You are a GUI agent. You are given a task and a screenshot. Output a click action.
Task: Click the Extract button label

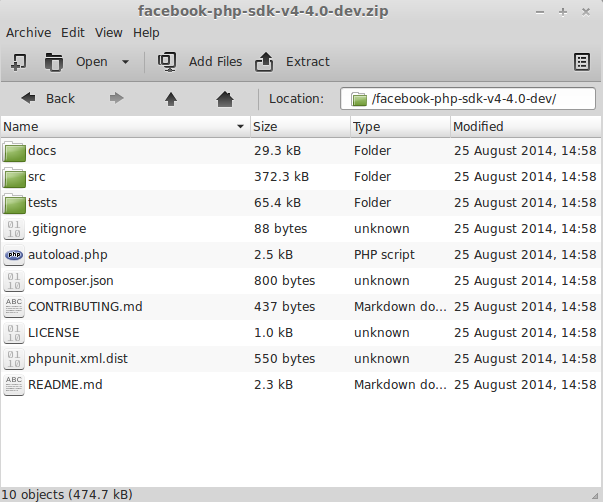point(308,62)
